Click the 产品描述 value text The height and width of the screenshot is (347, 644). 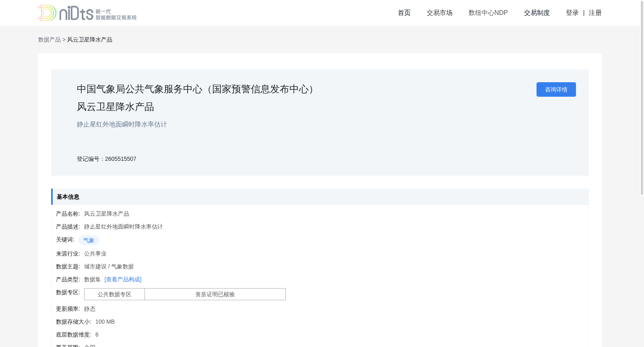tap(124, 226)
